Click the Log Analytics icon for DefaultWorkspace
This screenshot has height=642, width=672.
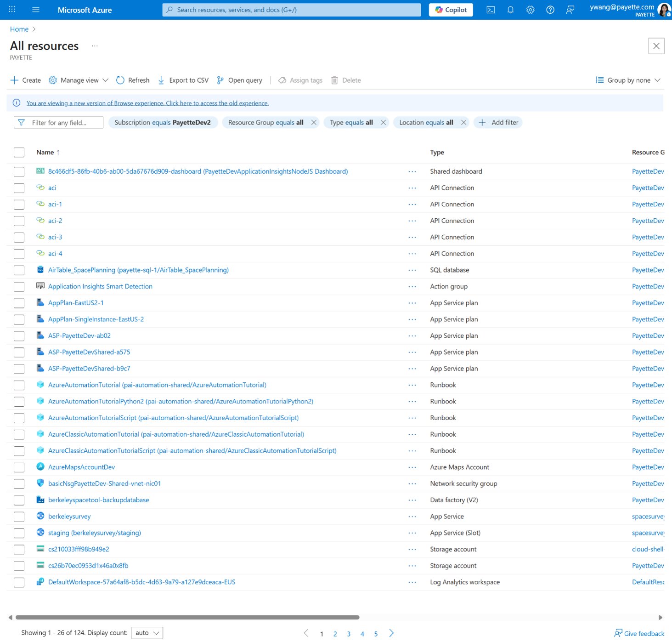[x=40, y=582]
